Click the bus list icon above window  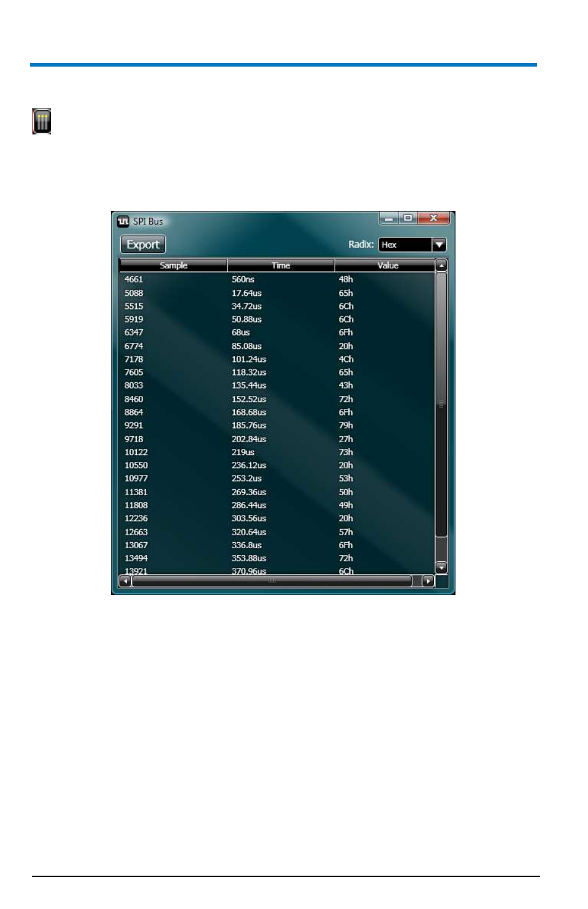click(41, 121)
